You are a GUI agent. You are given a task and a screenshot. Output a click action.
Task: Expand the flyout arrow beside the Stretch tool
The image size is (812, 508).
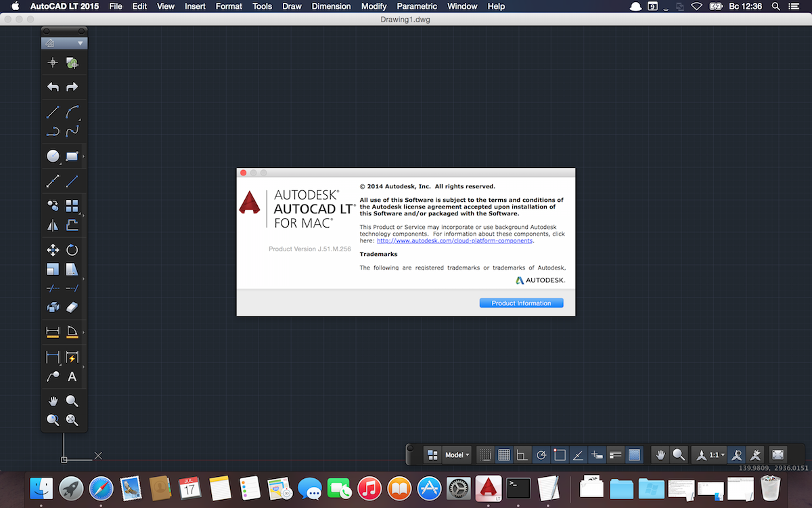tap(84, 279)
